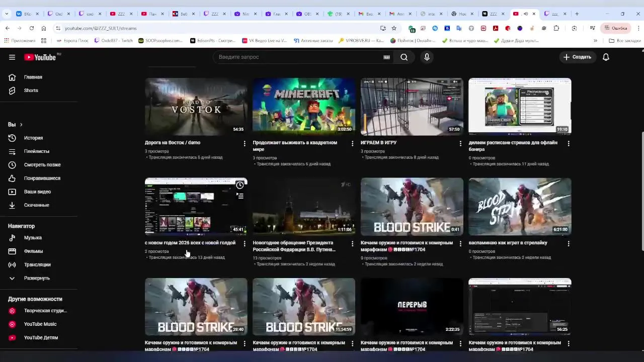Add с новом годом video to queue
This screenshot has width=644, height=362.
click(x=240, y=196)
